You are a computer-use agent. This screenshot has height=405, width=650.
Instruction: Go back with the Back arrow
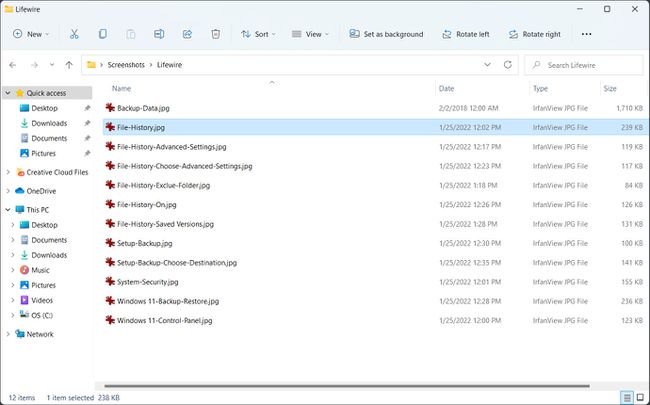point(13,65)
